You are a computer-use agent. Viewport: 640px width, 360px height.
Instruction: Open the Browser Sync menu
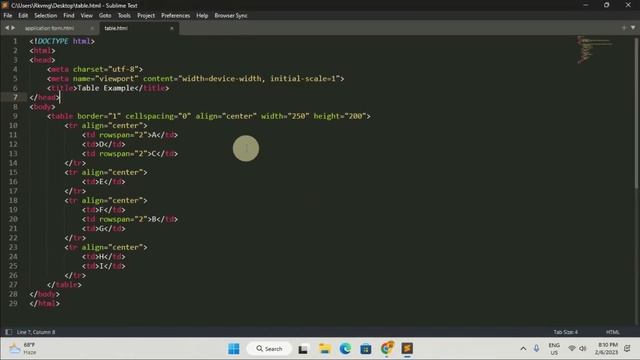(231, 16)
